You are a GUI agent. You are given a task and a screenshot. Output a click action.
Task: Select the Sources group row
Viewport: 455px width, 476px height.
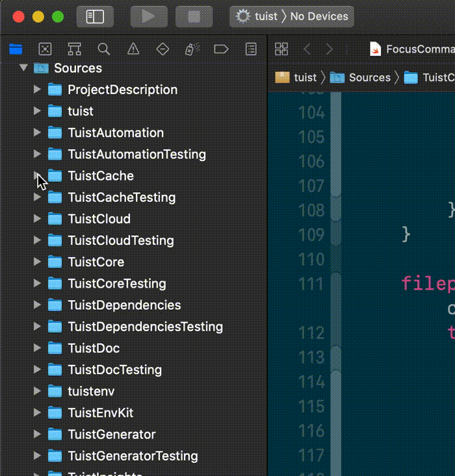pos(134,68)
